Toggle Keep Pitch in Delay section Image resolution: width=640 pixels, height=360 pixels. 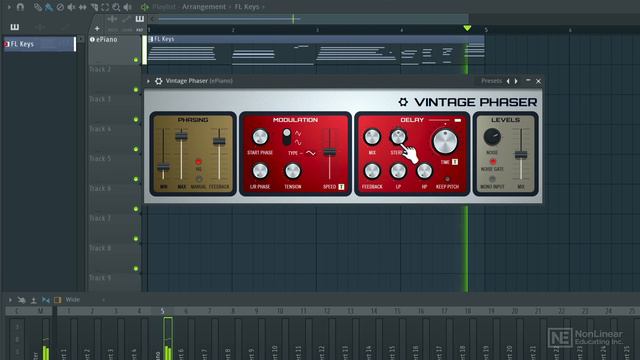447,179
